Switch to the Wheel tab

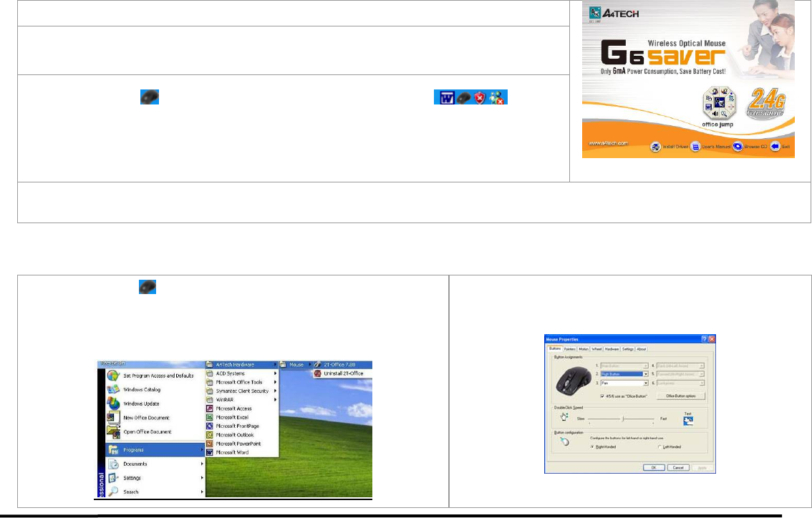click(596, 348)
